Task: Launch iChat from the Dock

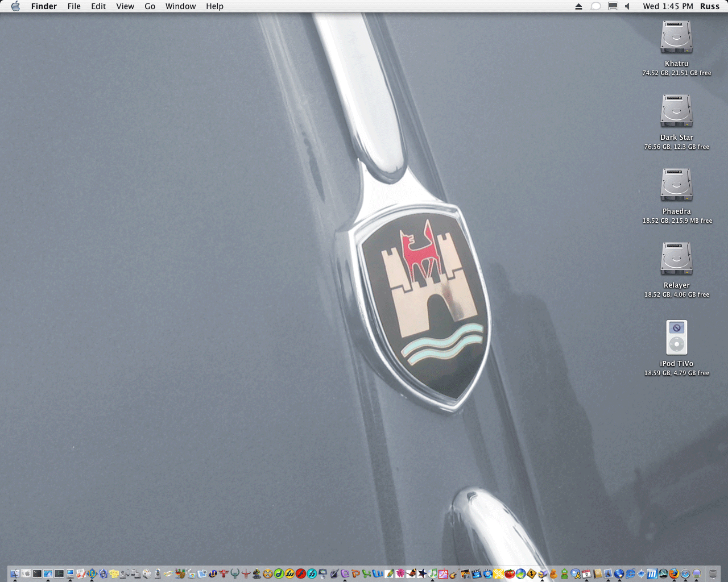Action: click(x=575, y=573)
